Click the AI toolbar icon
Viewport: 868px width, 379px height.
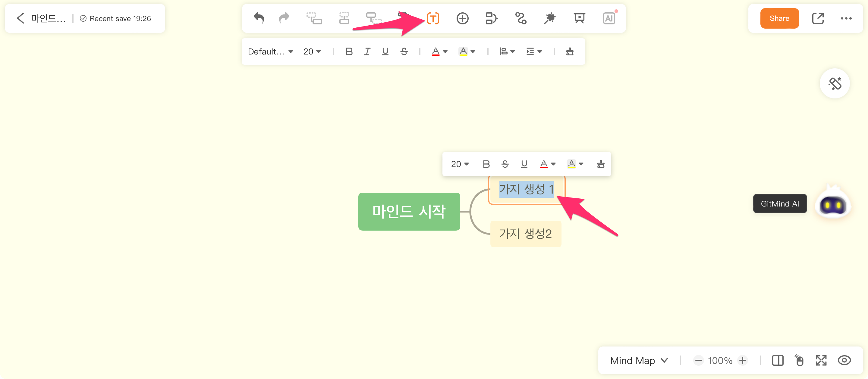609,18
